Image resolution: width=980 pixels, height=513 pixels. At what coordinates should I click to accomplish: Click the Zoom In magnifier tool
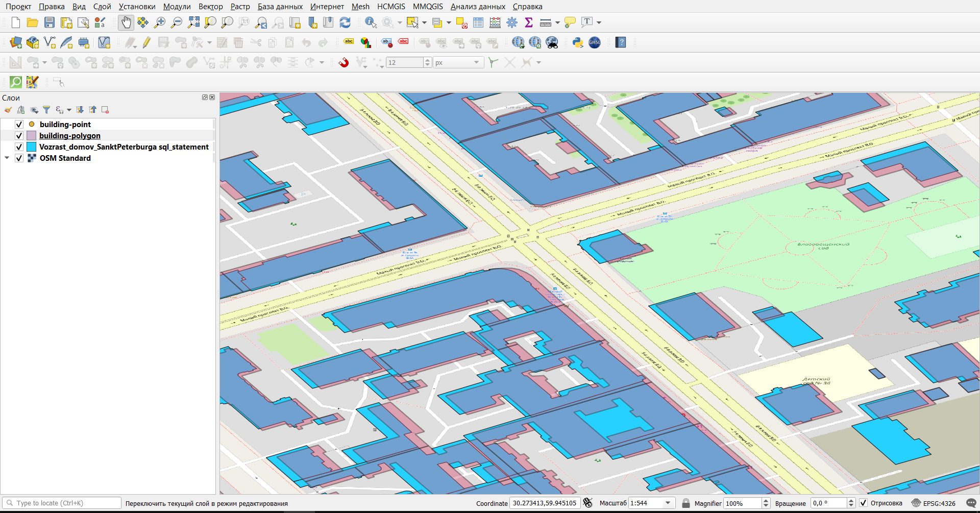[x=160, y=22]
